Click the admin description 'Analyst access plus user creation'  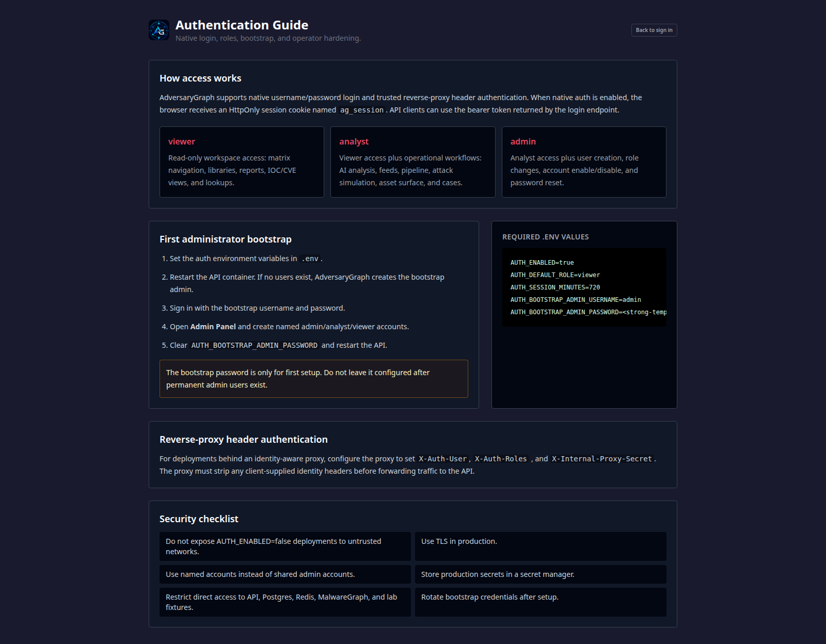point(575,170)
